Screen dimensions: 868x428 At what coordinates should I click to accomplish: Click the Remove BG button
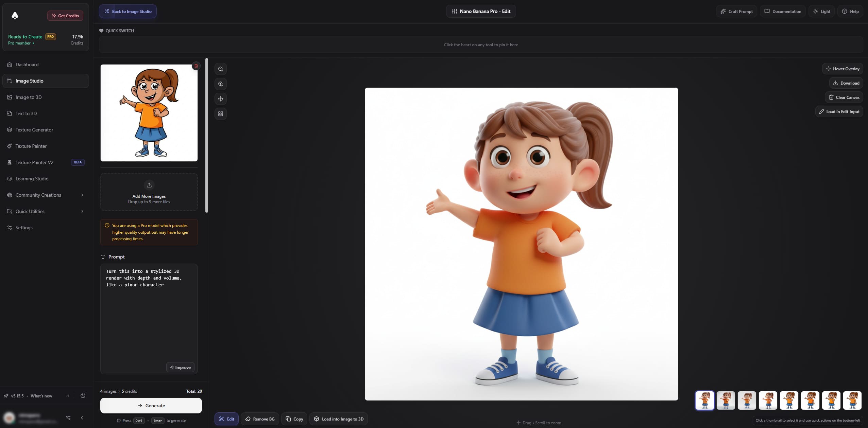(260, 419)
